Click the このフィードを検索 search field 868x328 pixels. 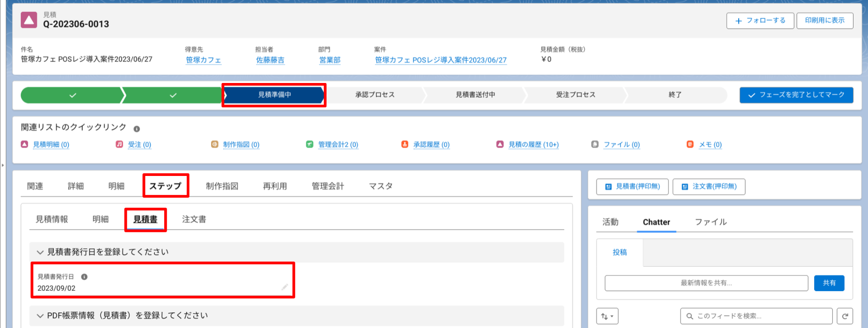click(756, 316)
